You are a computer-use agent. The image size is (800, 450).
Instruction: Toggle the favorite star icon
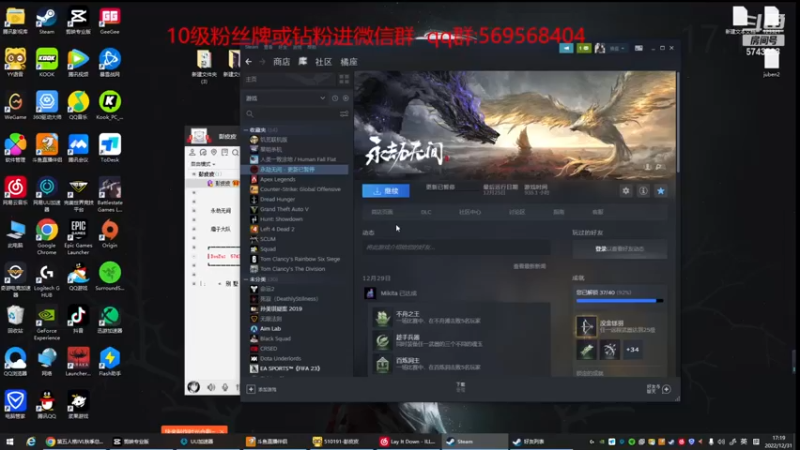[x=661, y=191]
